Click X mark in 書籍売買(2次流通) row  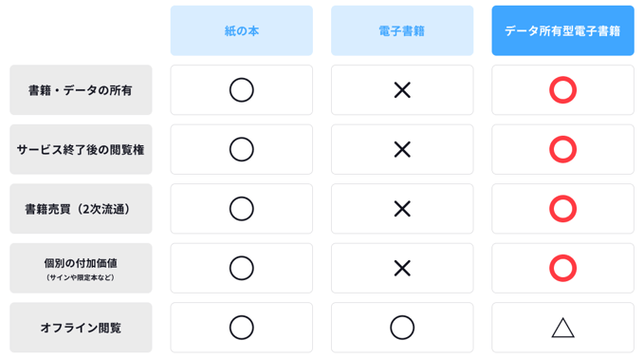point(402,209)
